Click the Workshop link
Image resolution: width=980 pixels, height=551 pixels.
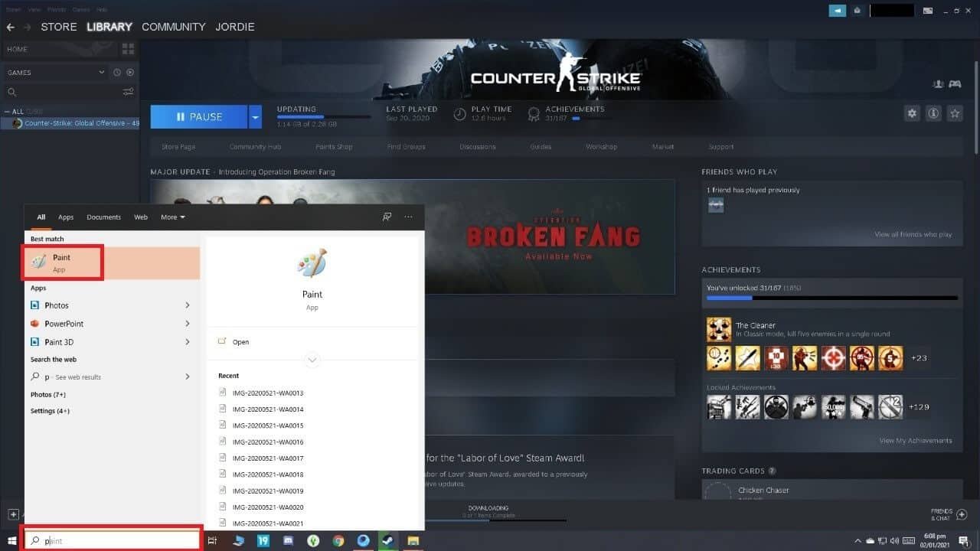(601, 147)
